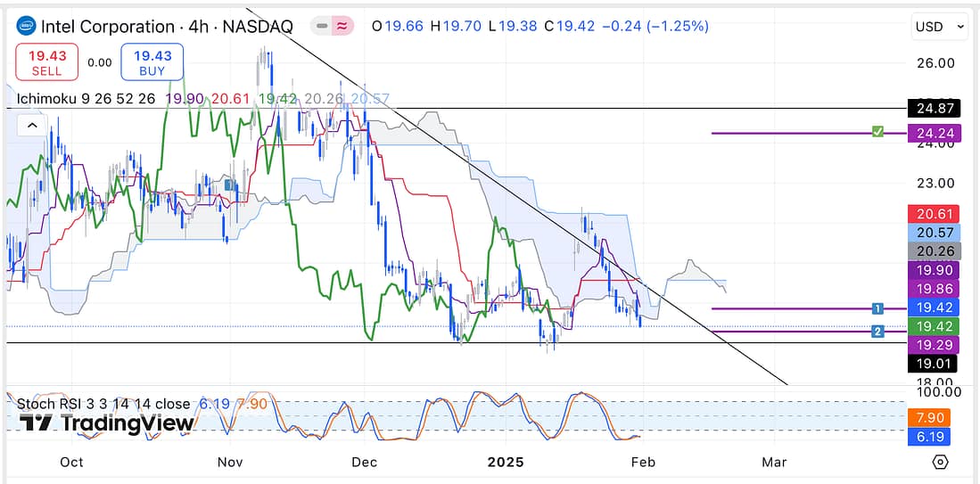Click the TradingView logo
The width and height of the screenshot is (980, 484).
107,423
